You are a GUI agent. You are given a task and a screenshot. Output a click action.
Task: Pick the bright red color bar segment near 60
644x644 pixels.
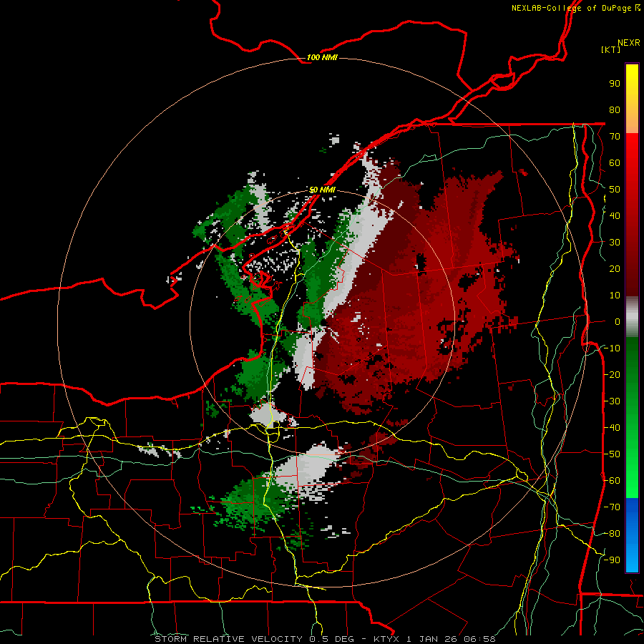pos(632,162)
